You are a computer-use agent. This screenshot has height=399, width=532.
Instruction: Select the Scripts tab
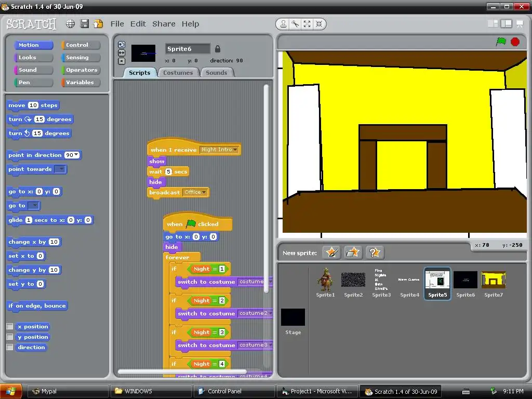(x=139, y=73)
